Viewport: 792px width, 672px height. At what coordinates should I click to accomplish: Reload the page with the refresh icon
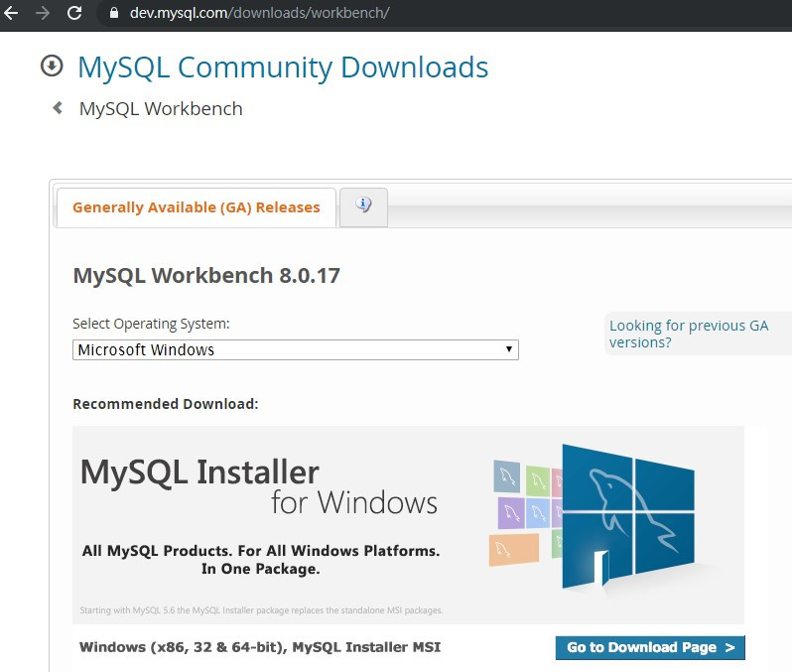[x=74, y=13]
